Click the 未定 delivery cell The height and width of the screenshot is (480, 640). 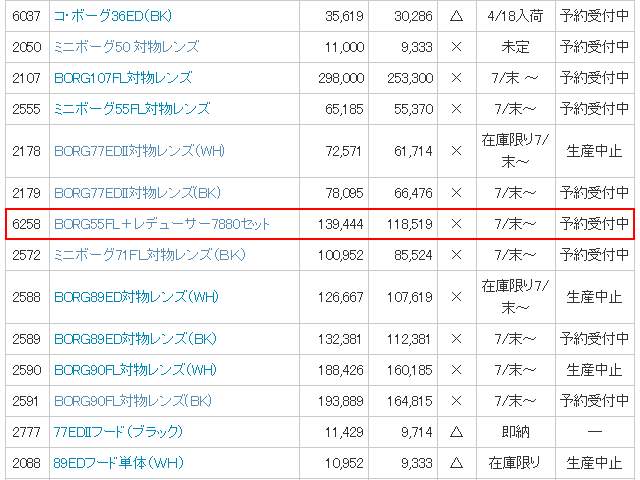tap(516, 47)
